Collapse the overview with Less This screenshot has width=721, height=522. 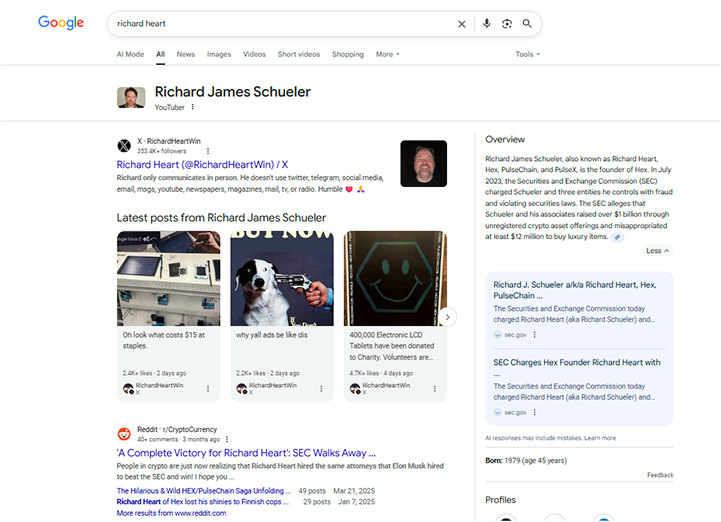click(658, 251)
